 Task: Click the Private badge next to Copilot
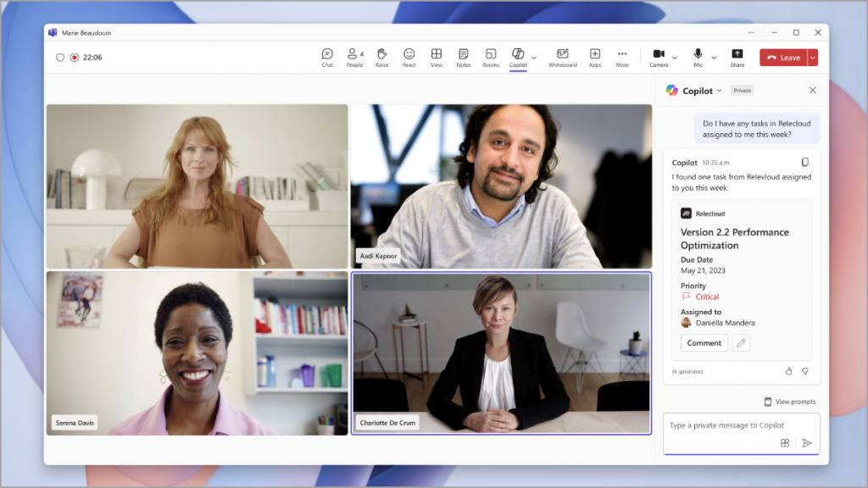742,91
